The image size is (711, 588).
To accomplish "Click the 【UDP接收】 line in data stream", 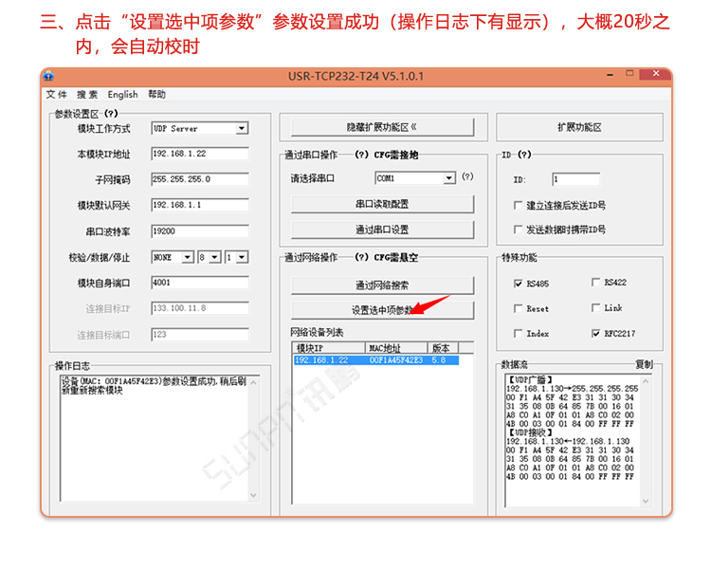I will [530, 432].
